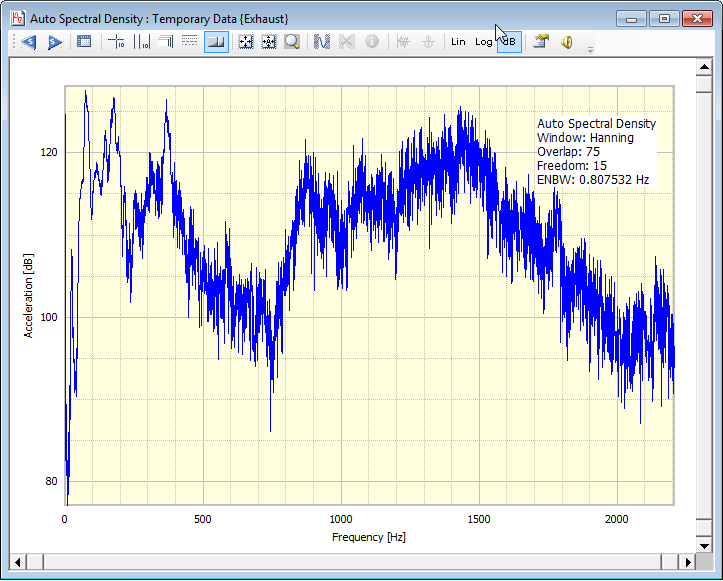Click the vertical scrollbar down arrow
Viewport: 723px width, 581px height.
702,544
